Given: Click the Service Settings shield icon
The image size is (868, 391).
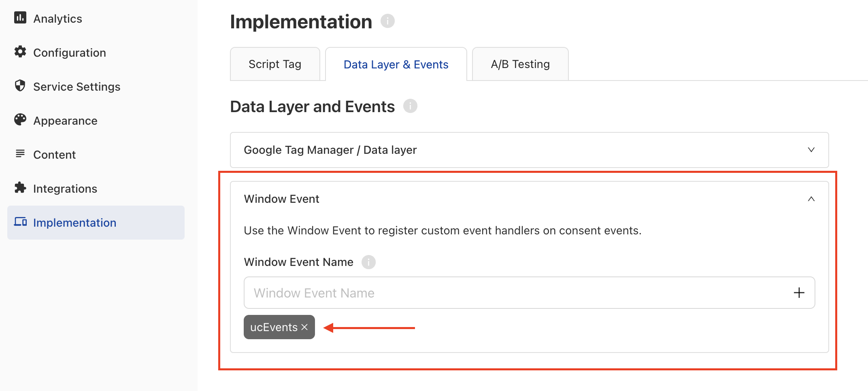Looking at the screenshot, I should coord(20,86).
